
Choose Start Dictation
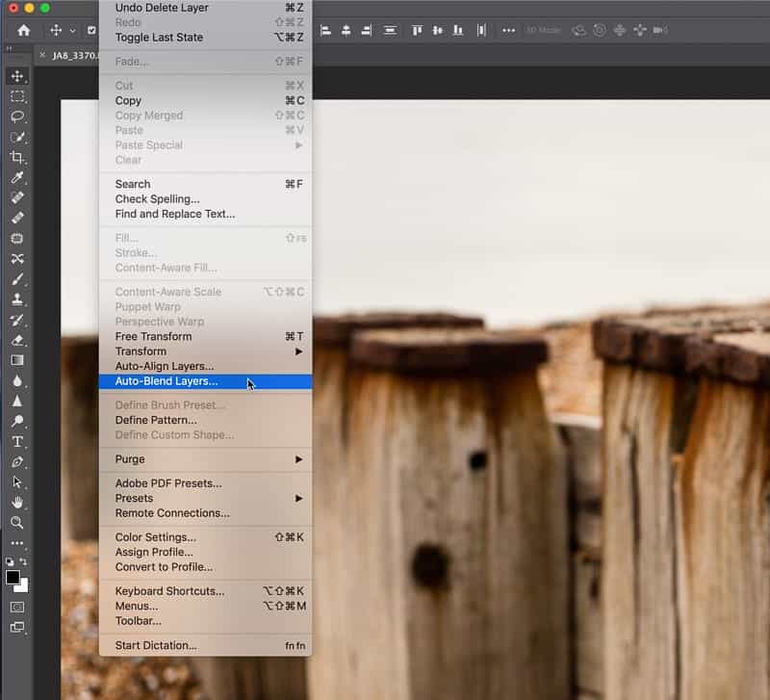coord(205,645)
